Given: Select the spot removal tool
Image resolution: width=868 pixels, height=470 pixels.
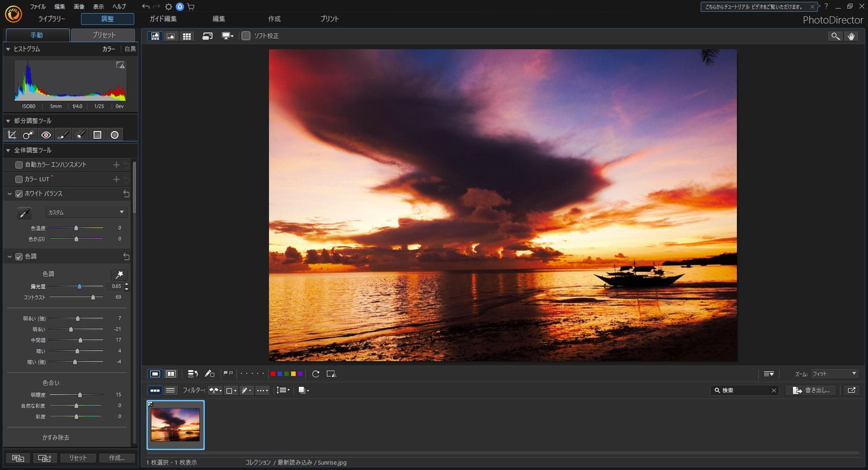Looking at the screenshot, I should tap(28, 135).
